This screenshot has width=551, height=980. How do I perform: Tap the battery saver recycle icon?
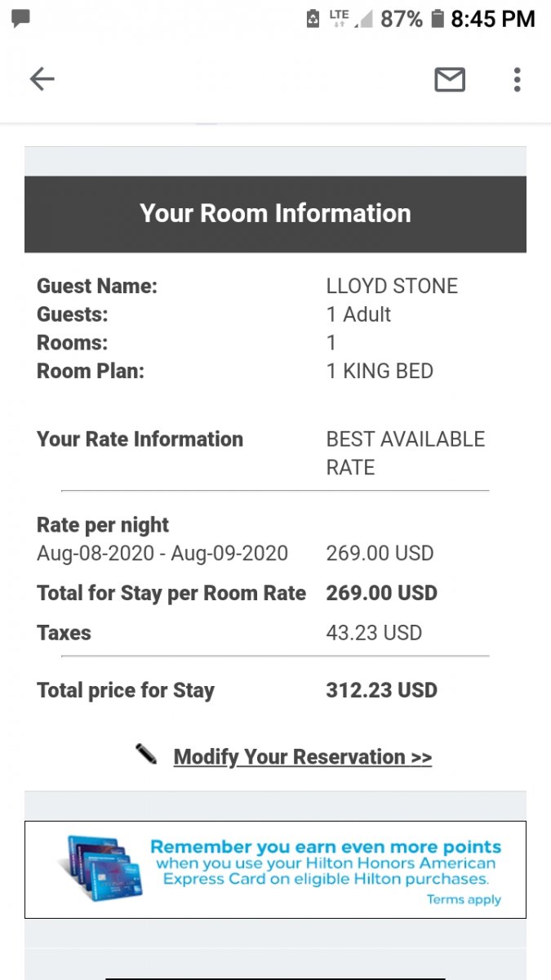coord(313,19)
